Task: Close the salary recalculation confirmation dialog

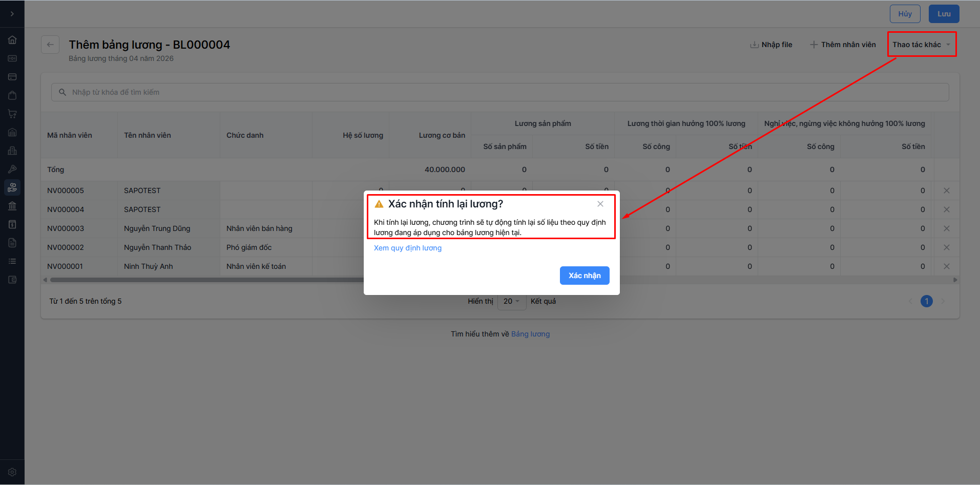Action: point(600,204)
